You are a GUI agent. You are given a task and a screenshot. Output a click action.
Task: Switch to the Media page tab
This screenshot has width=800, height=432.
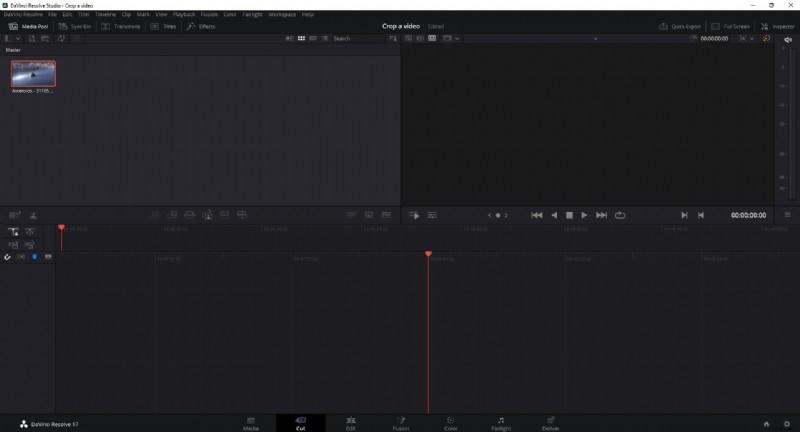tap(251, 423)
